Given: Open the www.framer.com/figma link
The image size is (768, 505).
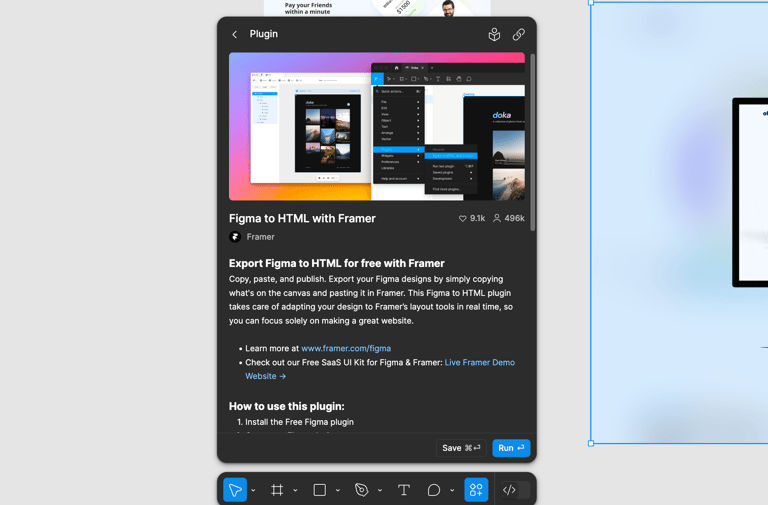Looking at the screenshot, I should [346, 349].
